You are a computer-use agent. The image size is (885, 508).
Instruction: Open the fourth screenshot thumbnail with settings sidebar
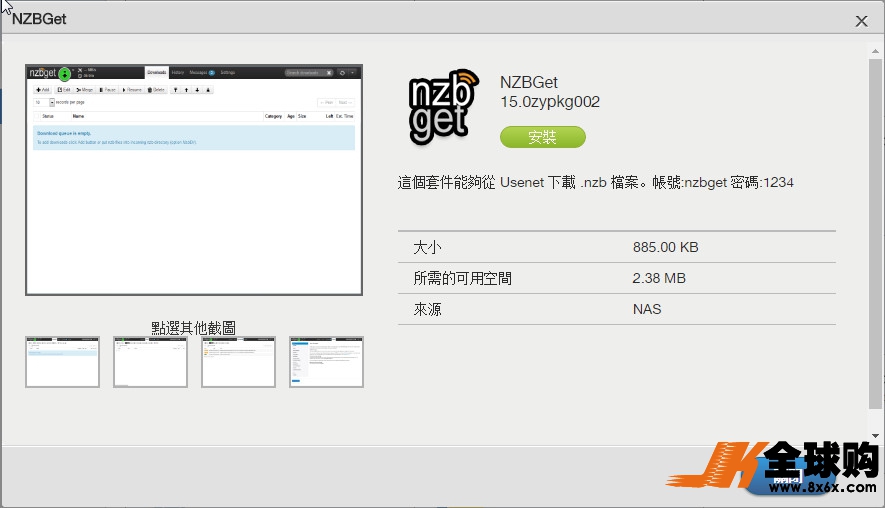click(326, 362)
